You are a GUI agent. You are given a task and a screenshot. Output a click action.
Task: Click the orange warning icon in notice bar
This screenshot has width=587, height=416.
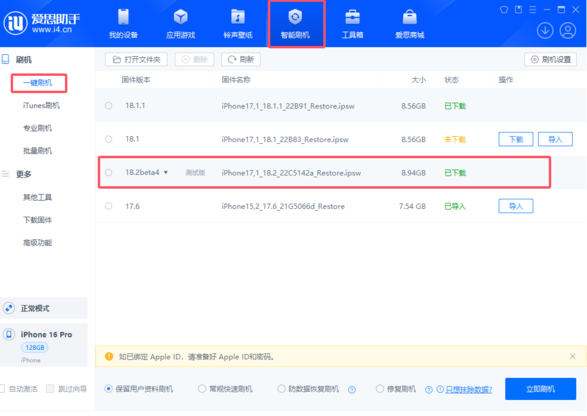click(109, 356)
